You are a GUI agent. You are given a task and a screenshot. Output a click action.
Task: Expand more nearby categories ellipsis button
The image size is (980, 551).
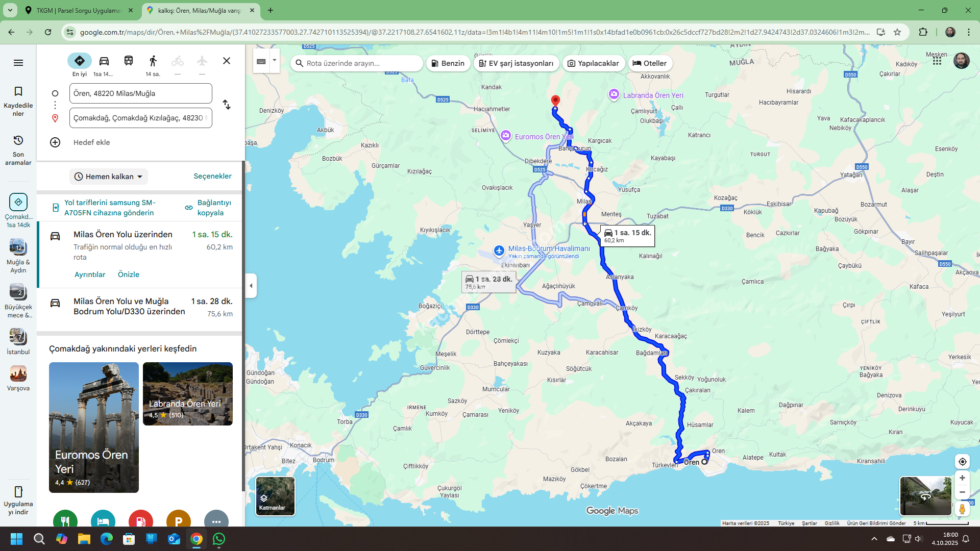[x=216, y=520]
